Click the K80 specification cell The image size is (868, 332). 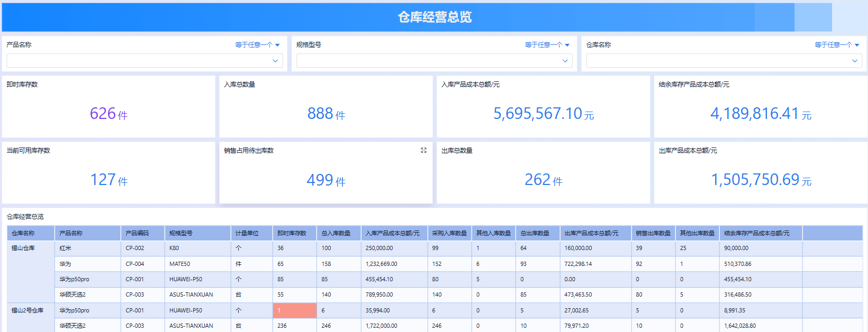click(198, 248)
